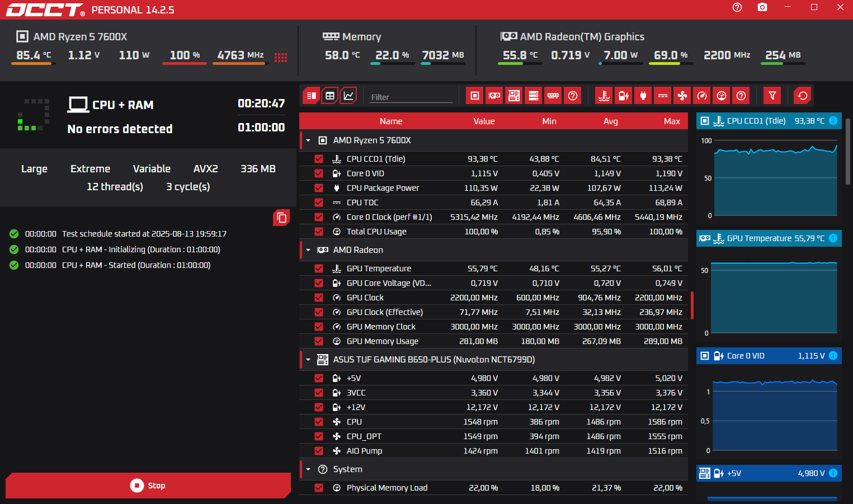
Task: Click the graph panel vertical scrollbar
Action: pyautogui.click(x=848, y=151)
